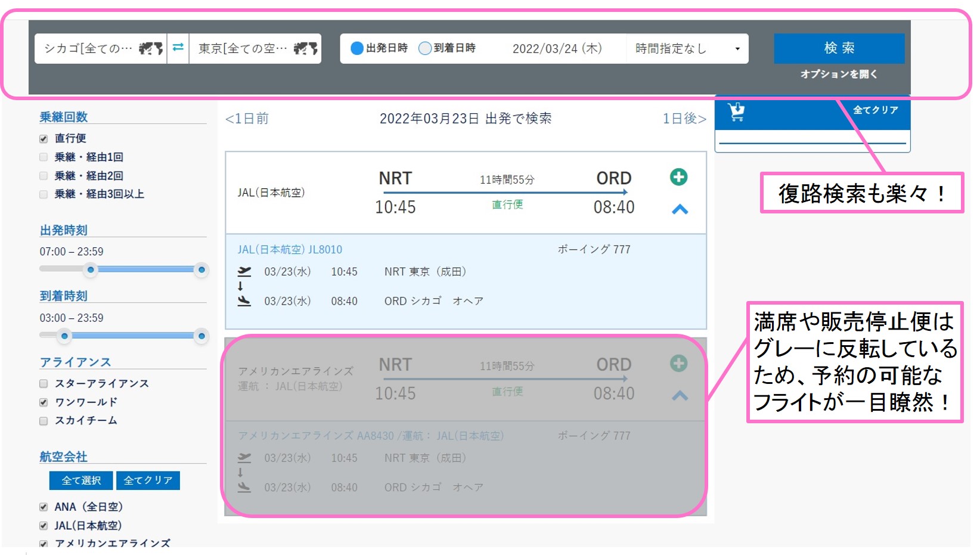The height and width of the screenshot is (555, 980).
Task: Click the 全て選択 airline button
Action: pos(81,480)
